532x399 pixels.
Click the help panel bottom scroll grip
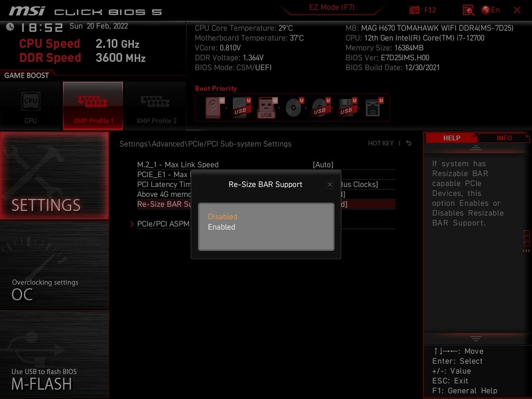click(x=476, y=339)
